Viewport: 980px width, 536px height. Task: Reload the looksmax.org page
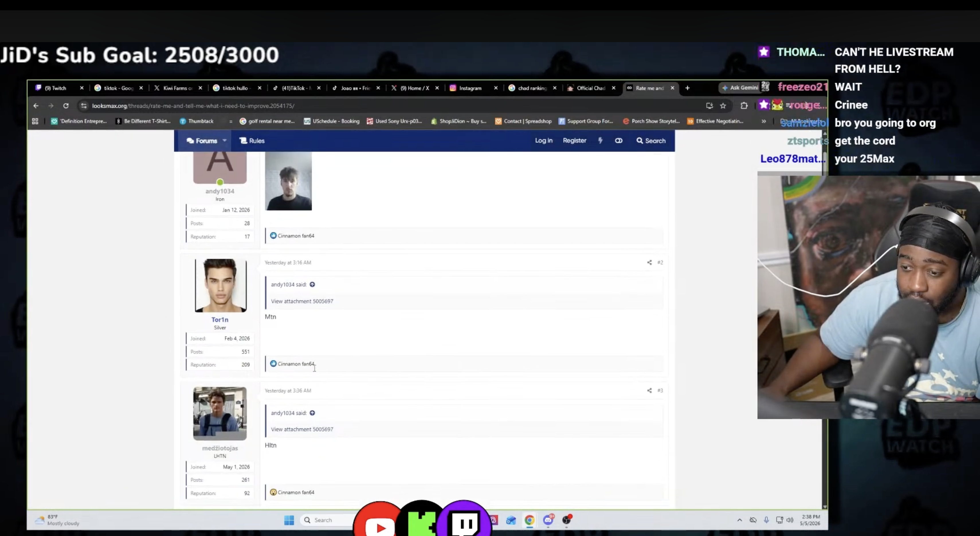click(66, 106)
